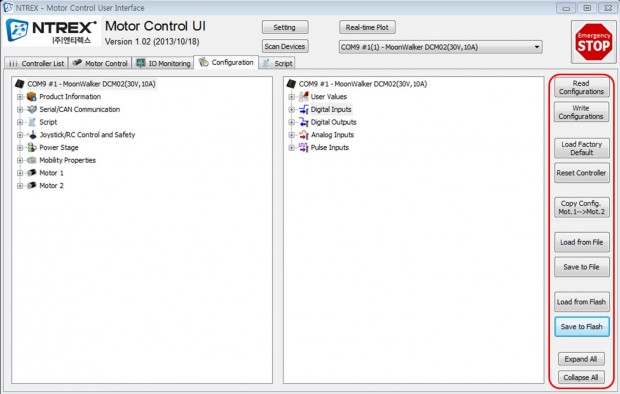Select 'Digital Inputs' text in right tree
Screen dimensions: 620x394
pyautogui.click(x=331, y=109)
